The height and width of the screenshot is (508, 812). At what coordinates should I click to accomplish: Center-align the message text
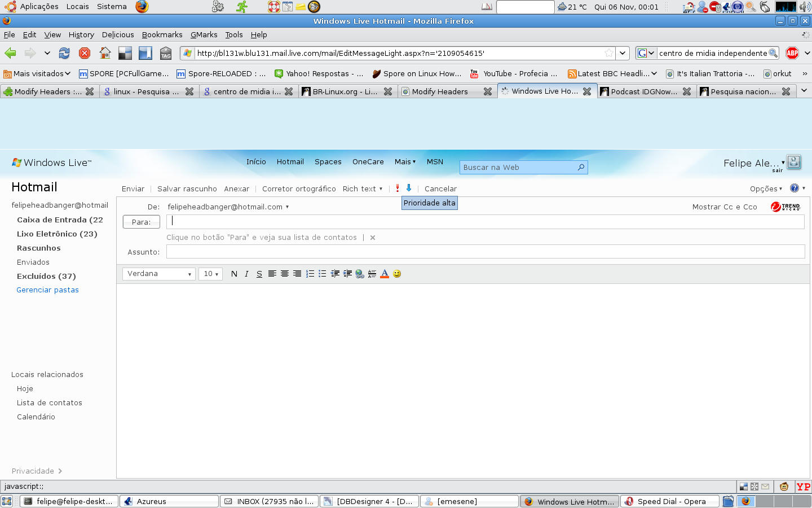pos(285,274)
